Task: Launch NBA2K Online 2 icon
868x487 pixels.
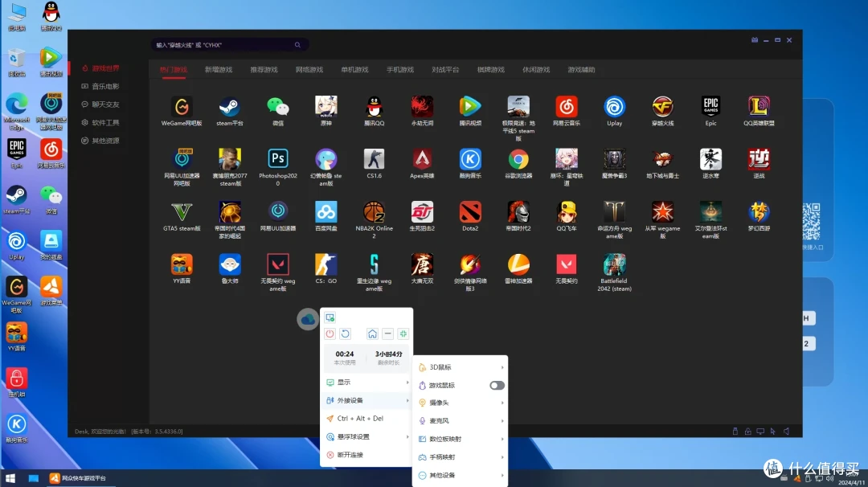Action: (x=374, y=219)
